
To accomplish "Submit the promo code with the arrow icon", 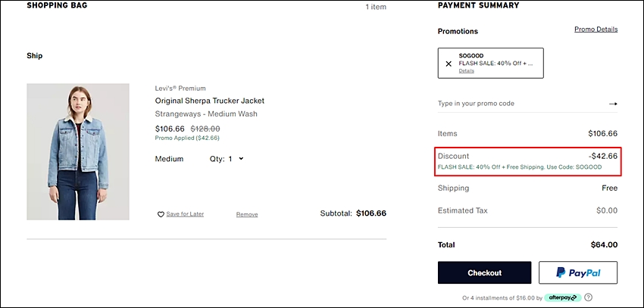I will [x=613, y=104].
